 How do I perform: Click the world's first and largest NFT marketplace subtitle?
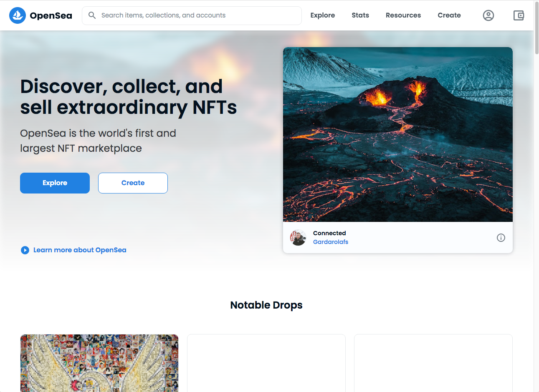98,141
